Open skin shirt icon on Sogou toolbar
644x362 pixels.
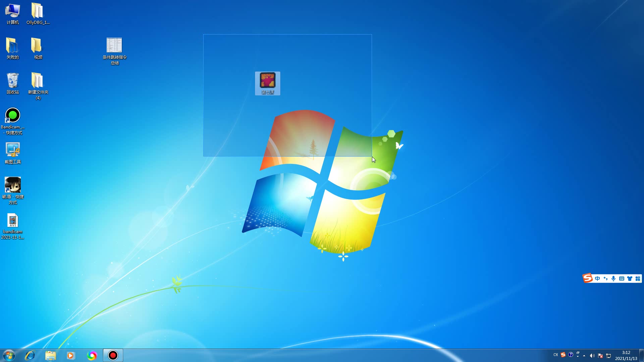click(630, 279)
